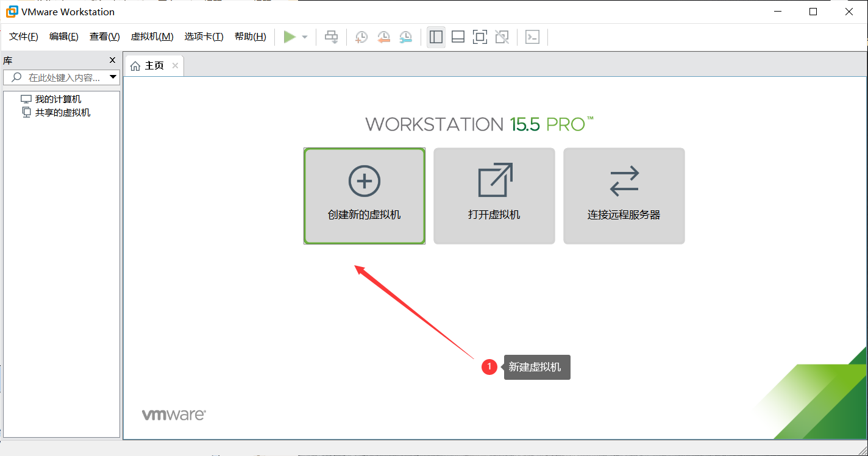This screenshot has height=456, width=868.
Task: Toggle the thumbnail bar view icon
Action: pos(458,37)
